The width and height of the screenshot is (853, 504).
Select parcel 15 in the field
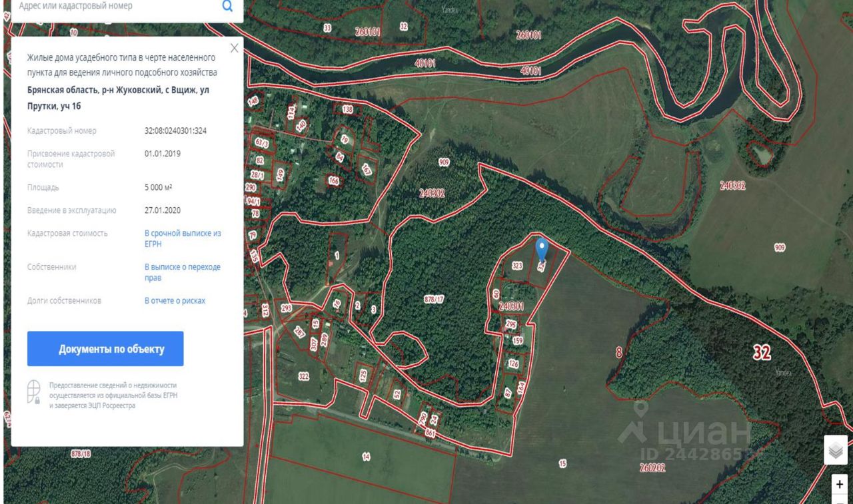[x=562, y=463]
